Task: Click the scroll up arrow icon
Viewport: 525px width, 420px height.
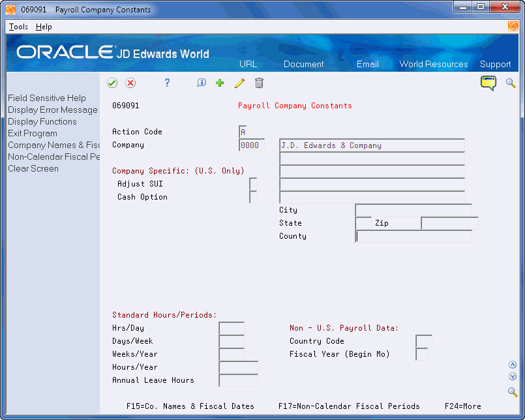Action: tap(512, 365)
